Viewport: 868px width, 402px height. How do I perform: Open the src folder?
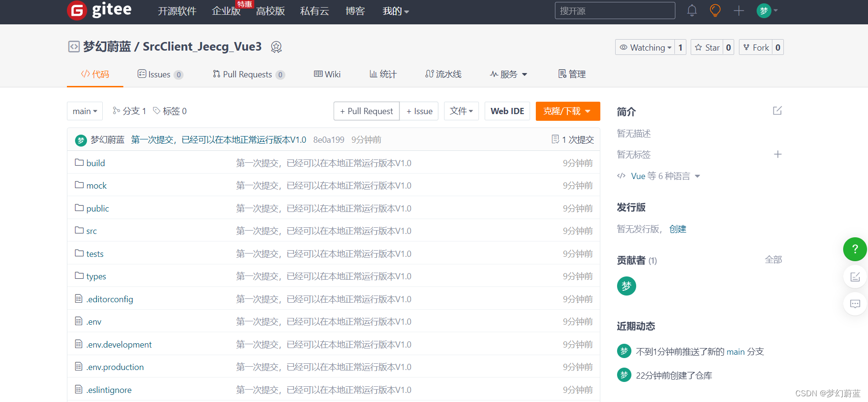(x=91, y=231)
